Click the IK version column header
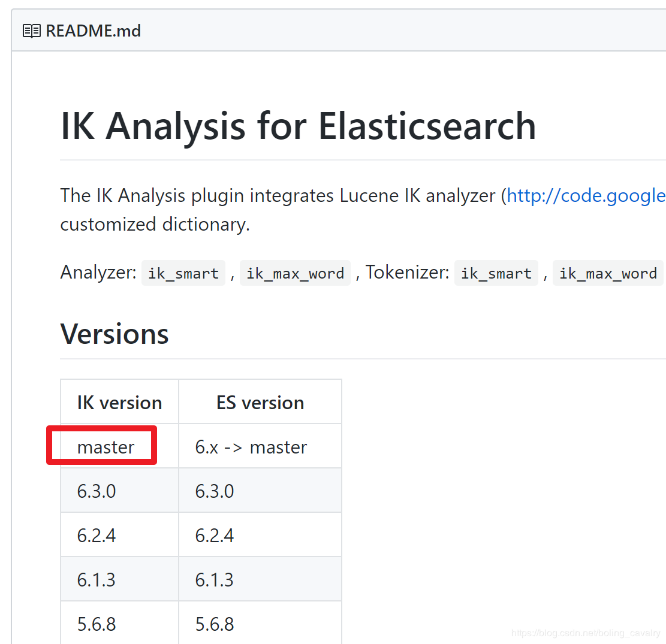The height and width of the screenshot is (644, 666). 120,402
